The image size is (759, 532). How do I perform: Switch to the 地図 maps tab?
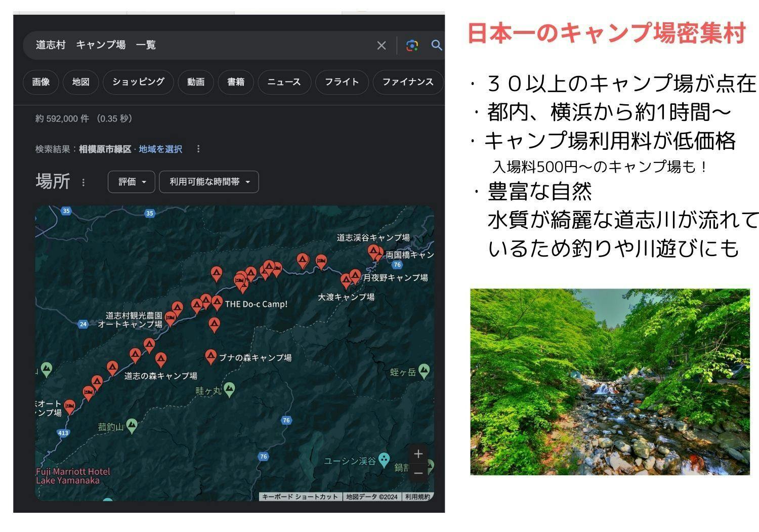(80, 82)
